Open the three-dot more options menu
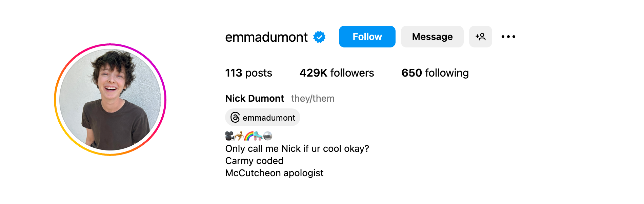 click(508, 37)
